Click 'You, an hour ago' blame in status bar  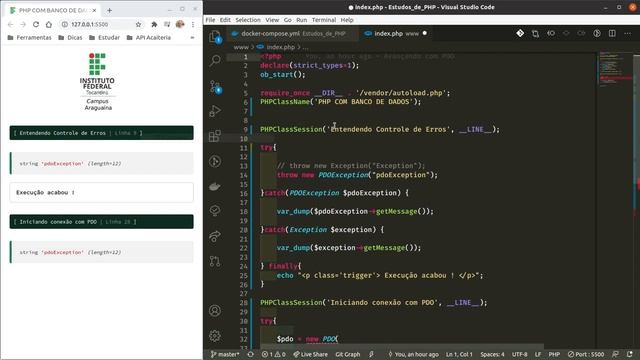413,354
